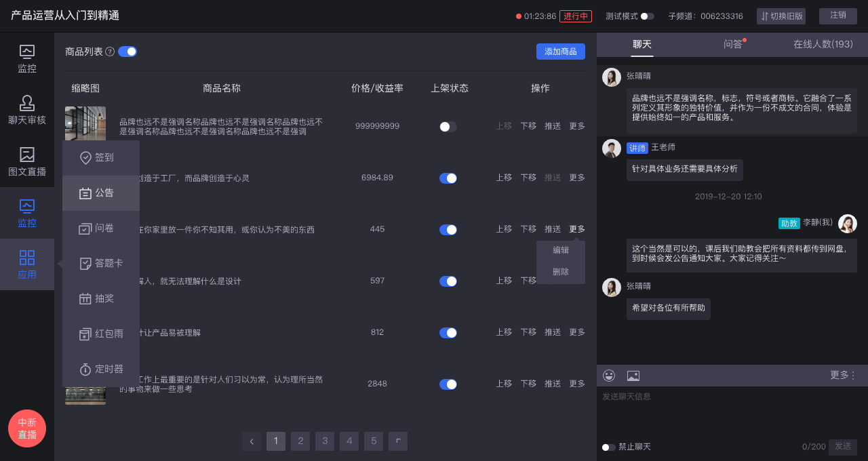The image size is (868, 461).
Task: Click the first product's thumbnail image
Action: click(x=85, y=123)
